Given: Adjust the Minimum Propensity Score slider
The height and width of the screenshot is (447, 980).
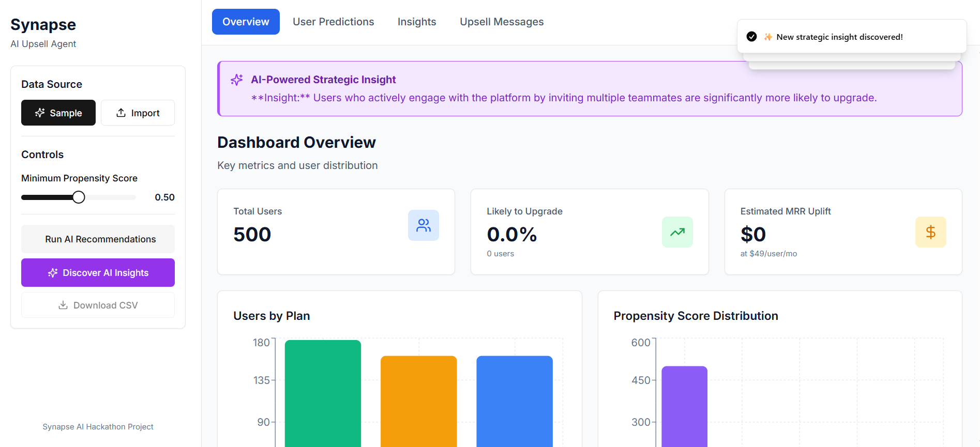Looking at the screenshot, I should [x=78, y=197].
